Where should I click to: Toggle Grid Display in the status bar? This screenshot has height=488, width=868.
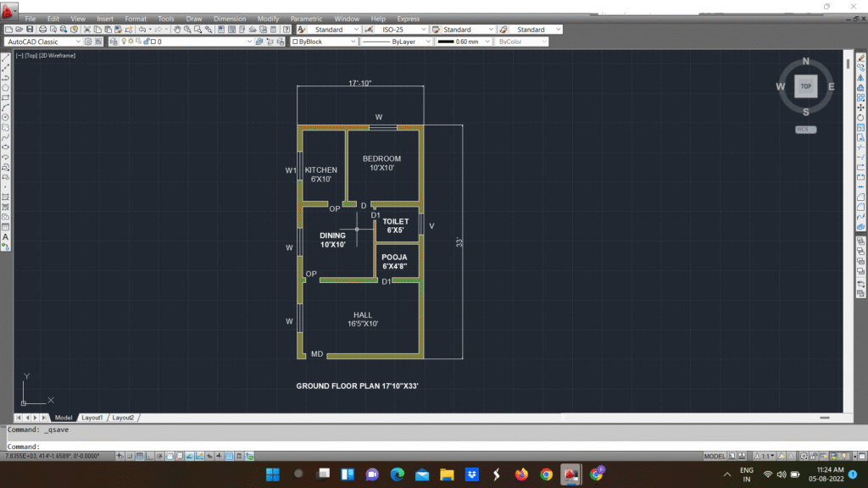pos(140,457)
